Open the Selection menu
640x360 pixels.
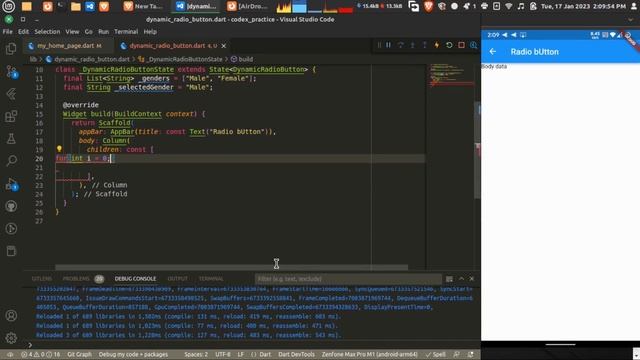47,31
